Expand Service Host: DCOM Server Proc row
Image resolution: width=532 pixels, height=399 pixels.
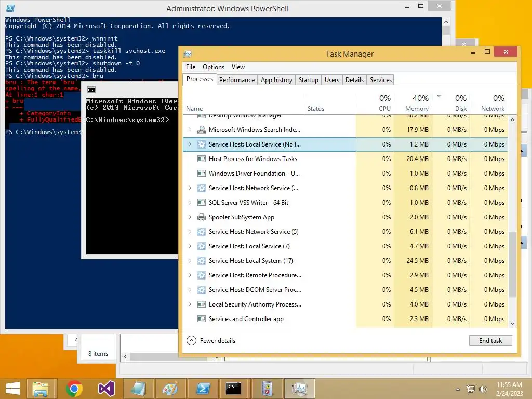[x=190, y=290]
